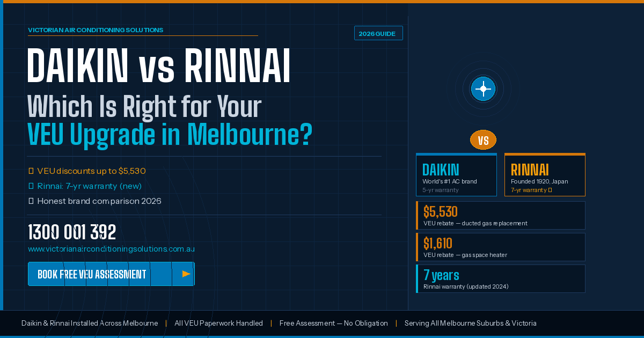The width and height of the screenshot is (644, 338).
Task: Select the 2026 Guide badge
Action: pyautogui.click(x=378, y=33)
